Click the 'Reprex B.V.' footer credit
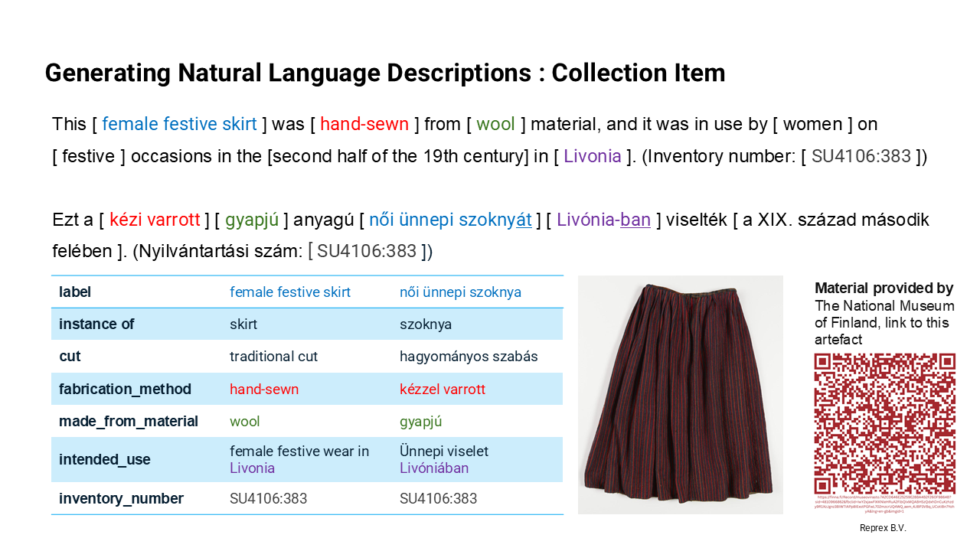Image resolution: width=980 pixels, height=551 pixels. pyautogui.click(x=883, y=528)
